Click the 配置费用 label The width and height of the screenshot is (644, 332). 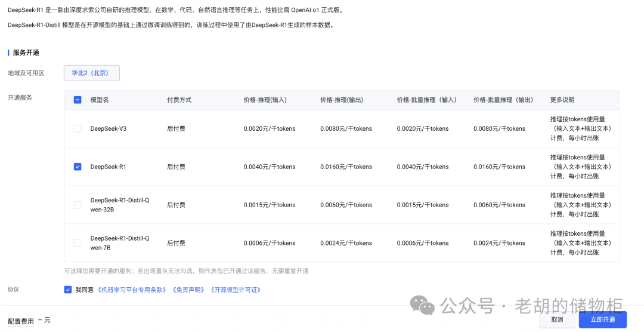click(x=21, y=321)
